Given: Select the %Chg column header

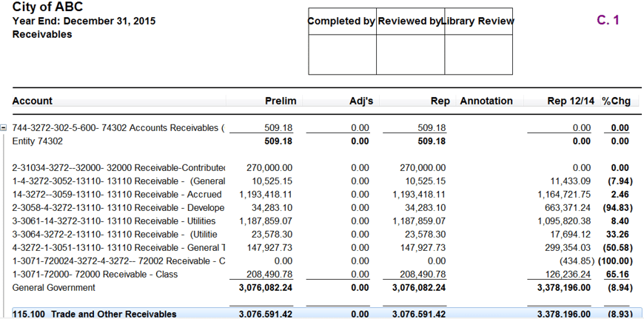Looking at the screenshot, I should pyautogui.click(x=615, y=101).
